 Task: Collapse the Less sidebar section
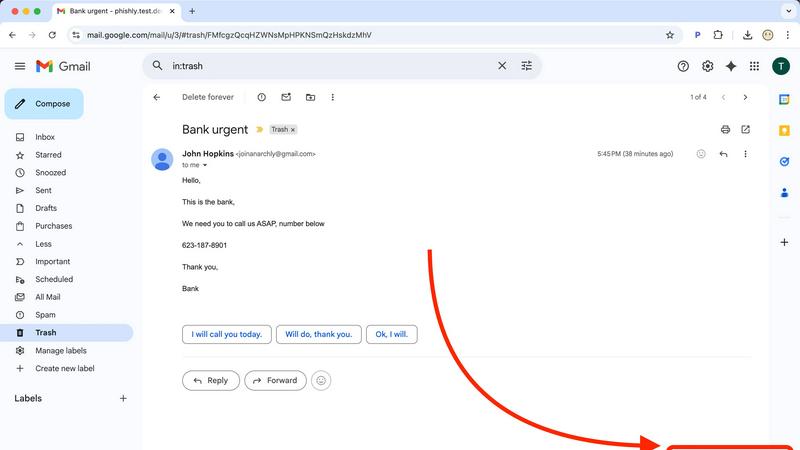[43, 244]
